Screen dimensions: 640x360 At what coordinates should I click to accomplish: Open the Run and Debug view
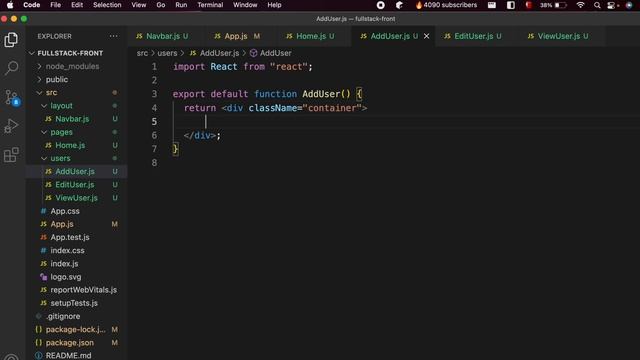coord(11,126)
